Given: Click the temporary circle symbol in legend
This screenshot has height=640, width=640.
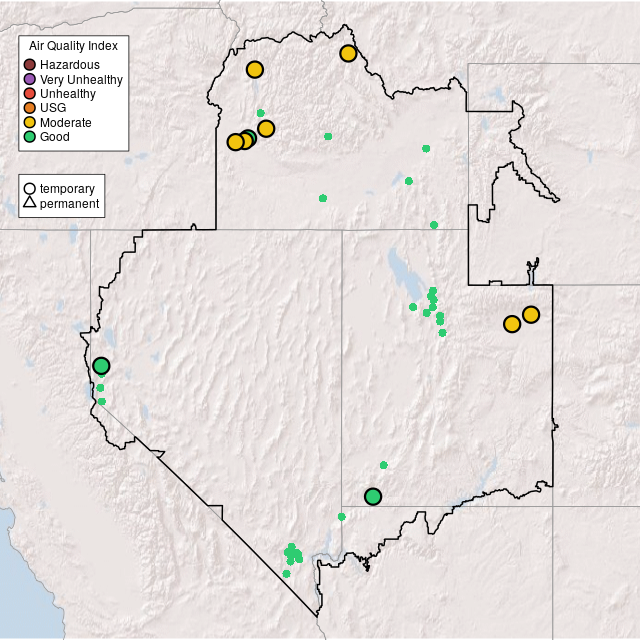Looking at the screenshot, I should [x=30, y=188].
